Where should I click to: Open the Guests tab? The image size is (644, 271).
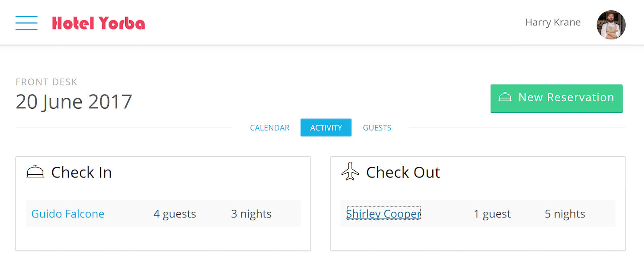[377, 128]
